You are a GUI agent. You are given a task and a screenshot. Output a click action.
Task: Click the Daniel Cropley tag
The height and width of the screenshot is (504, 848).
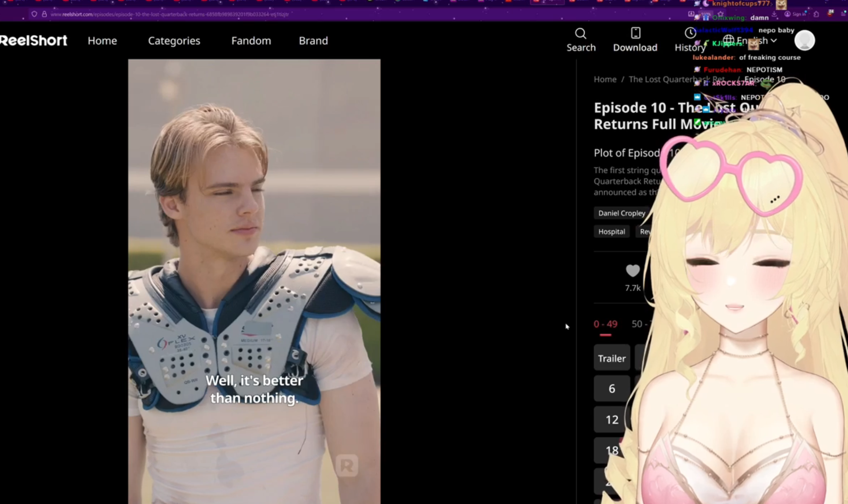[621, 213]
